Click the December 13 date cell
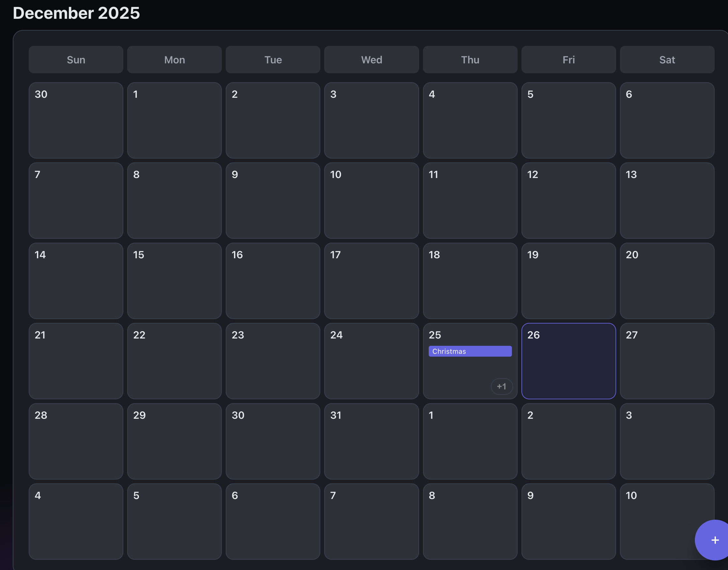 coord(667,201)
